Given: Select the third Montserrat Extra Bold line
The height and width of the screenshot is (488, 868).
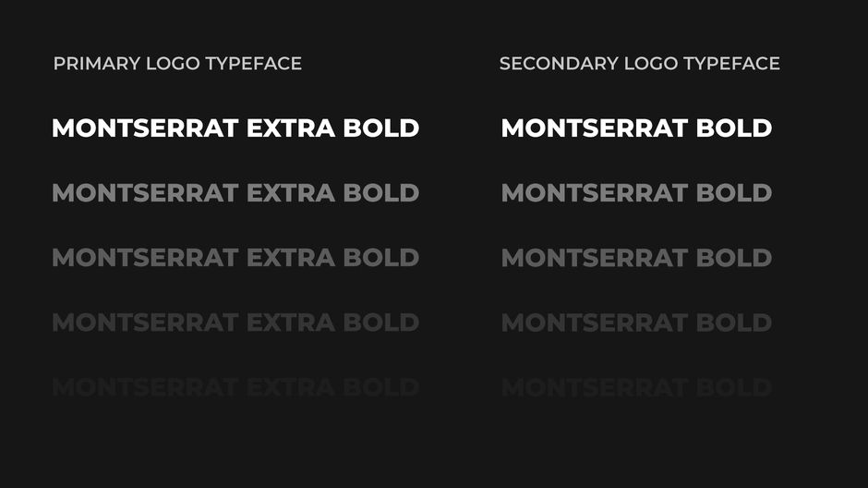Looking at the screenshot, I should coord(235,258).
